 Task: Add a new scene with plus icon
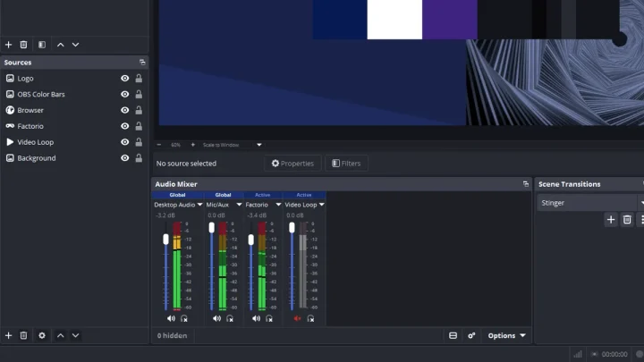pyautogui.click(x=8, y=45)
